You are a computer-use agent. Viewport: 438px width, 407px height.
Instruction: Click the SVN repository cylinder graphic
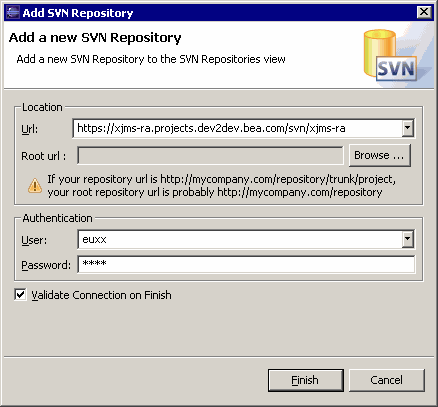click(390, 55)
